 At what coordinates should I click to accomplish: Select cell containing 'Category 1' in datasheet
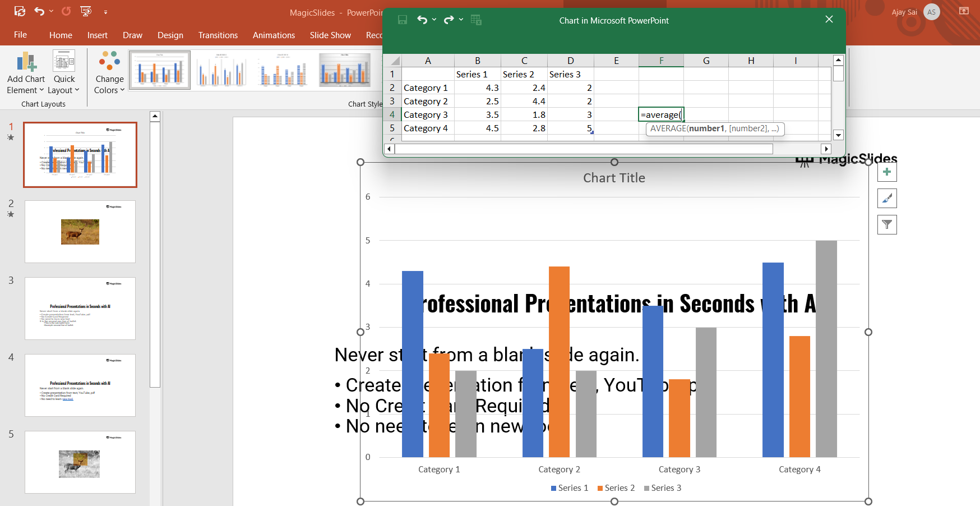(x=428, y=88)
